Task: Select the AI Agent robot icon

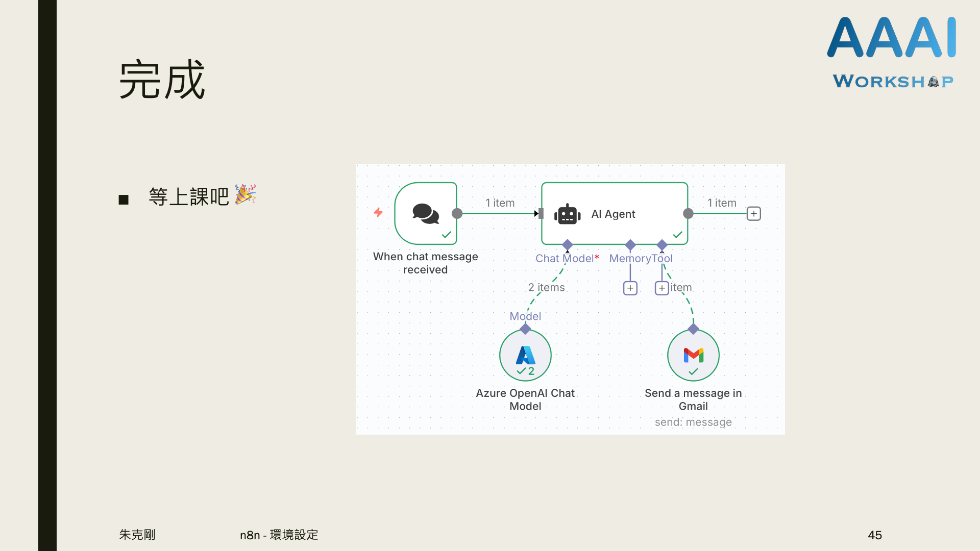Action: 567,214
